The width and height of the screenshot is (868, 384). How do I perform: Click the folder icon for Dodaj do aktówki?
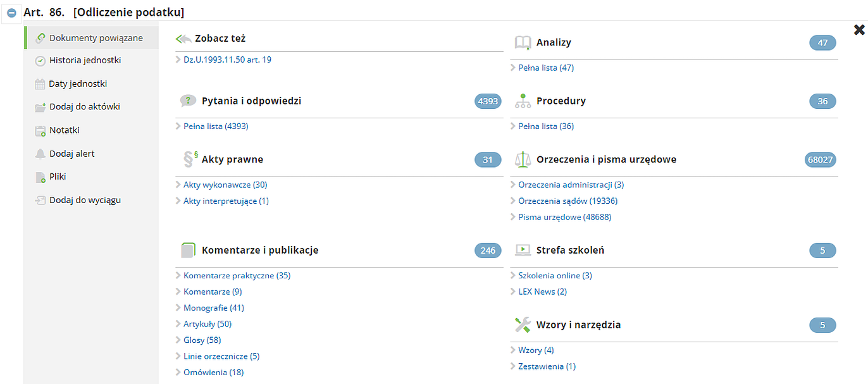tap(40, 108)
